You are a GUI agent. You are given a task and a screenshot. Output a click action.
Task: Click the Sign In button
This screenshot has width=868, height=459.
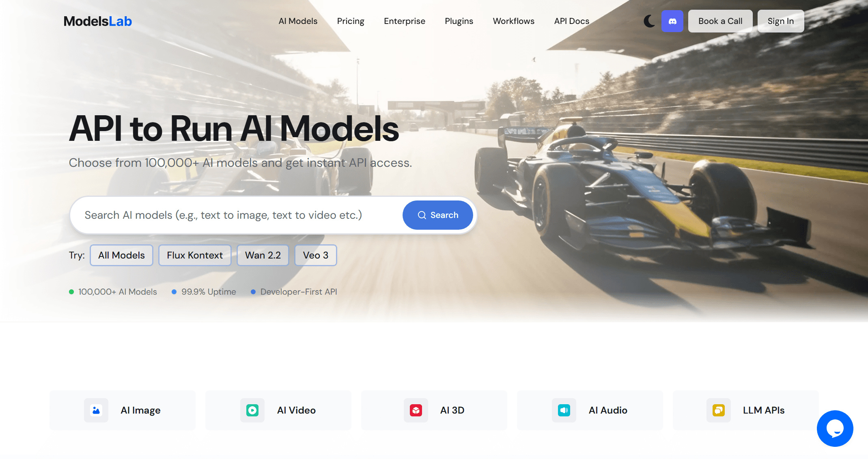click(x=781, y=21)
